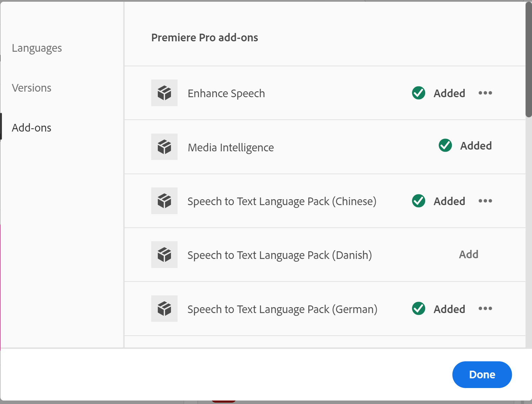
Task: Open more options for Enhance Speech
Action: [x=485, y=93]
